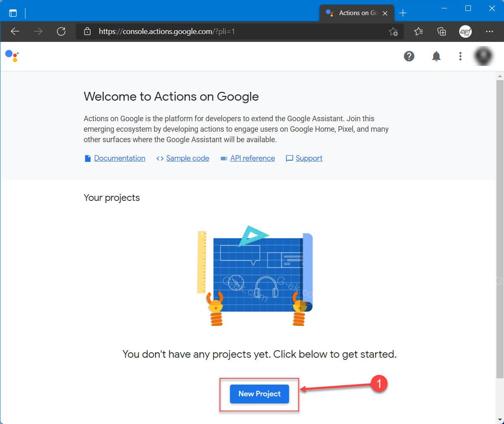Open the Sample code link
This screenshot has height=424, width=504.
click(x=187, y=158)
